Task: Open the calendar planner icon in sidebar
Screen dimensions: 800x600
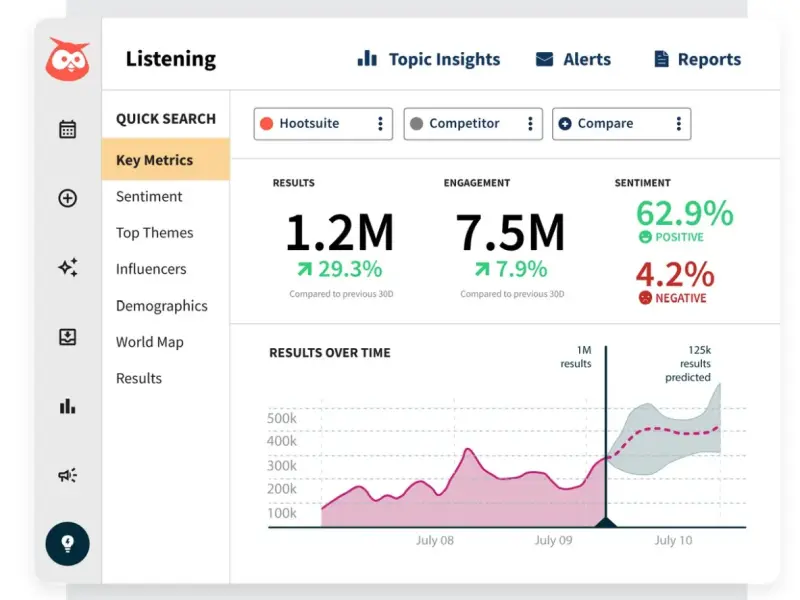Action: click(x=67, y=129)
